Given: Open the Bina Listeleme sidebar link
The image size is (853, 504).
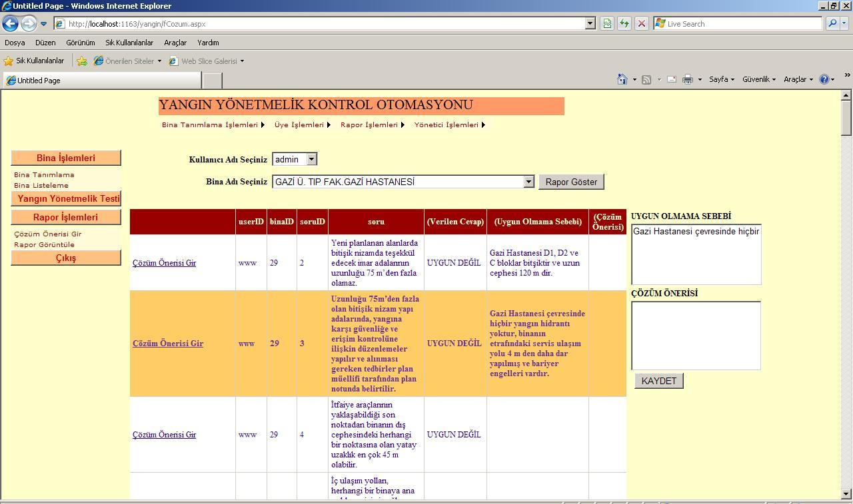Looking at the screenshot, I should (41, 185).
